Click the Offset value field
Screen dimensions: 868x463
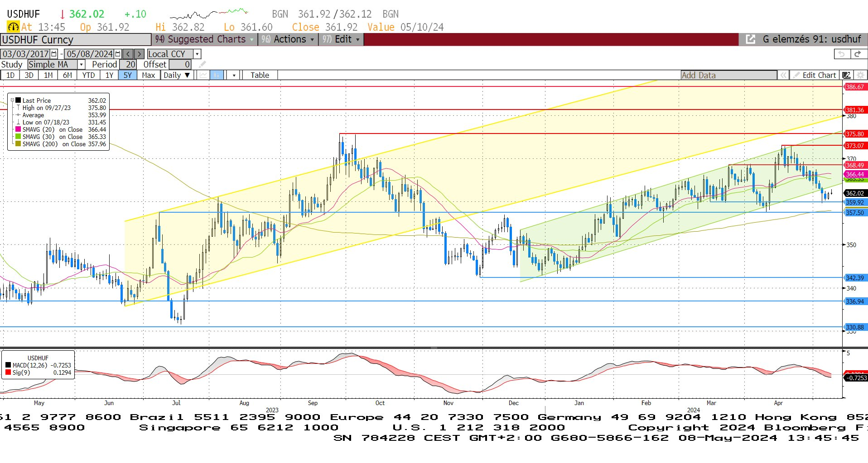[180, 64]
